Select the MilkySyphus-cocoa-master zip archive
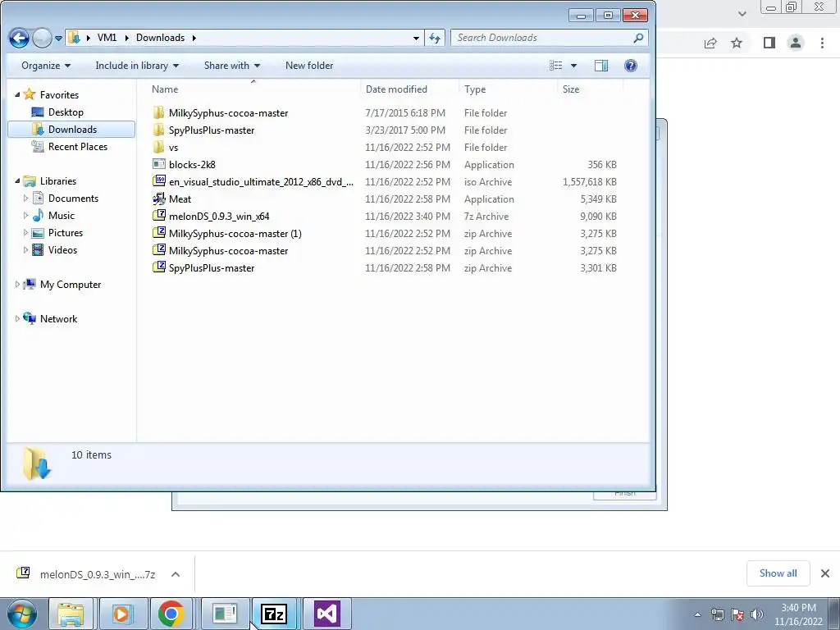This screenshot has height=630, width=840. coord(228,251)
